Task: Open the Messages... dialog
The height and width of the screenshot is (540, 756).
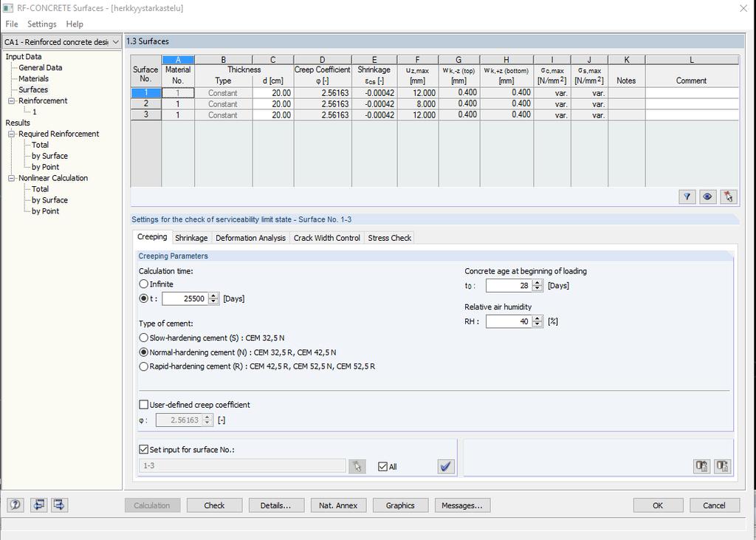Action: coord(462,505)
